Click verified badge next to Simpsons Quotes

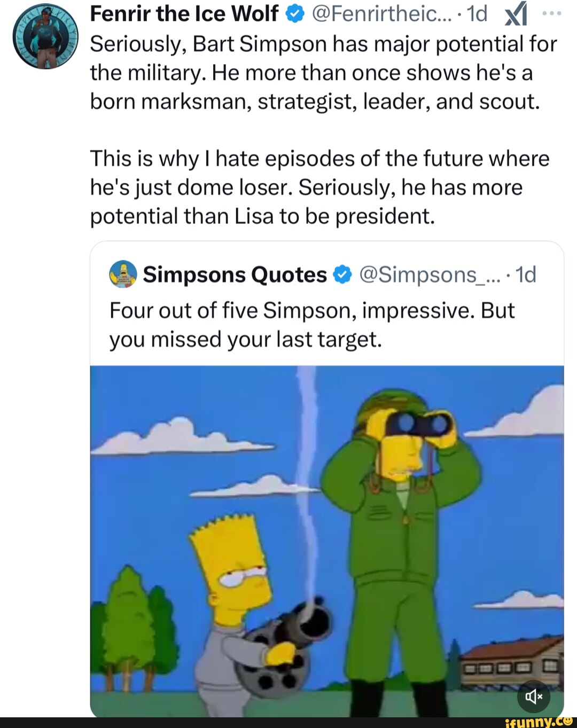click(342, 275)
